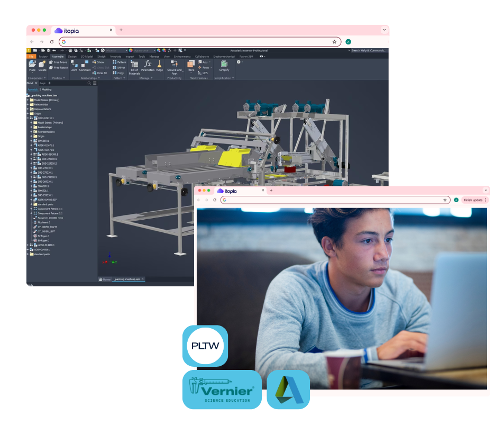This screenshot has width=504, height=425.
Task: Select the UCS tool
Action: [x=203, y=73]
